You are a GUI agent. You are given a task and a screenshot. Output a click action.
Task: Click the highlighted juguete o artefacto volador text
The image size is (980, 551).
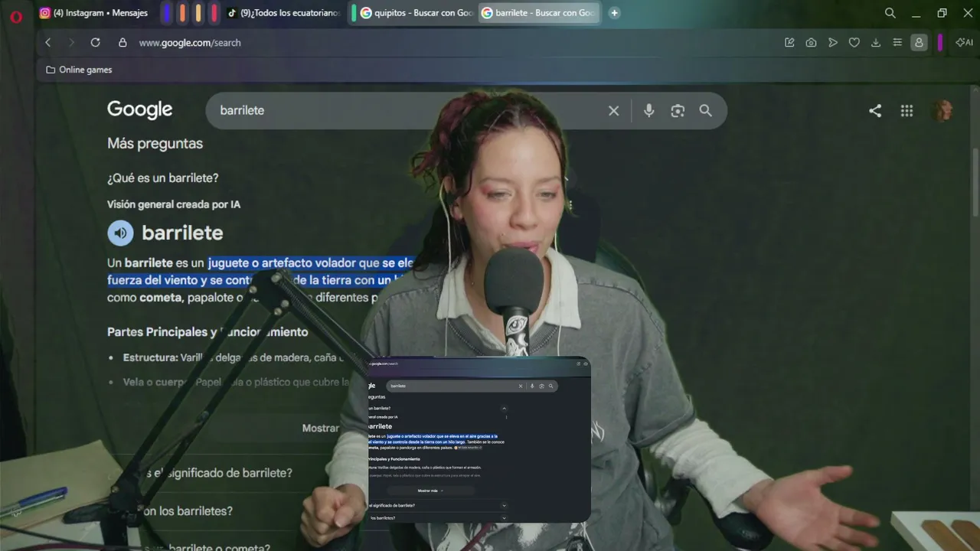pyautogui.click(x=311, y=262)
